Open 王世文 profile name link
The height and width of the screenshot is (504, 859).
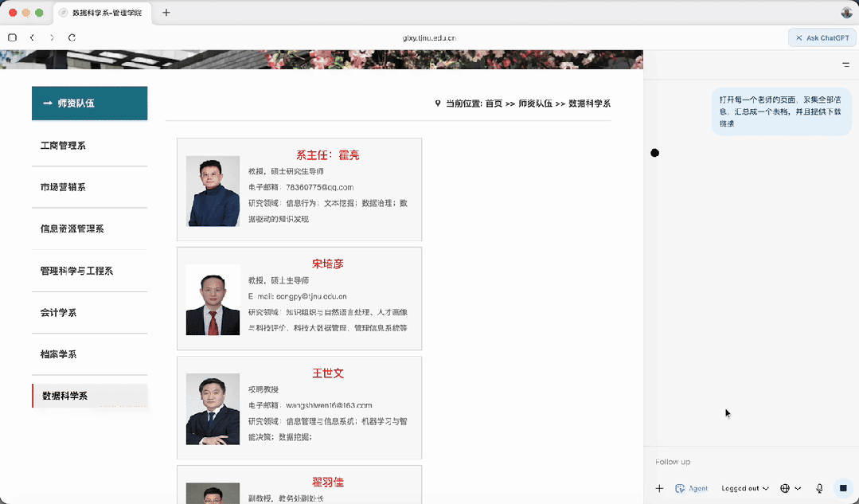click(328, 373)
